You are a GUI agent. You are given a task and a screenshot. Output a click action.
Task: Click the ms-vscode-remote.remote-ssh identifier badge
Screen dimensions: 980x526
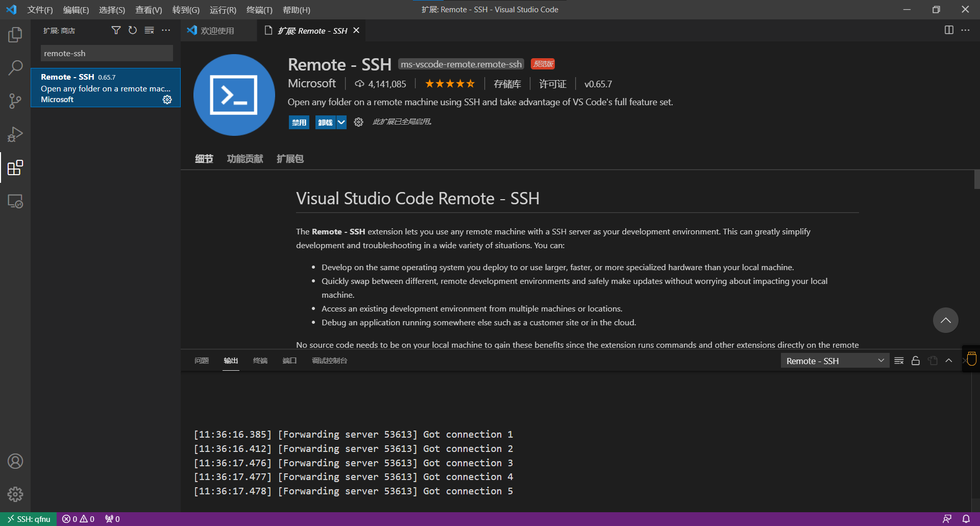tap(461, 64)
